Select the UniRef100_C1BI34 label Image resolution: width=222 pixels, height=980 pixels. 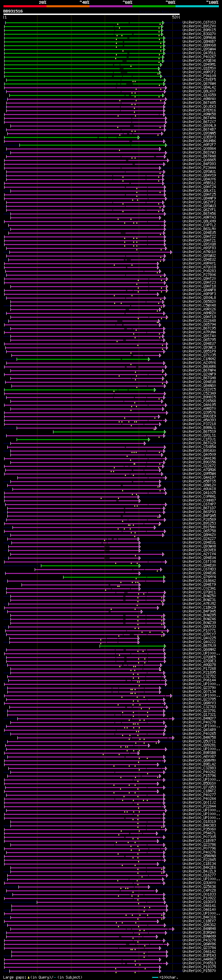pos(199,864)
